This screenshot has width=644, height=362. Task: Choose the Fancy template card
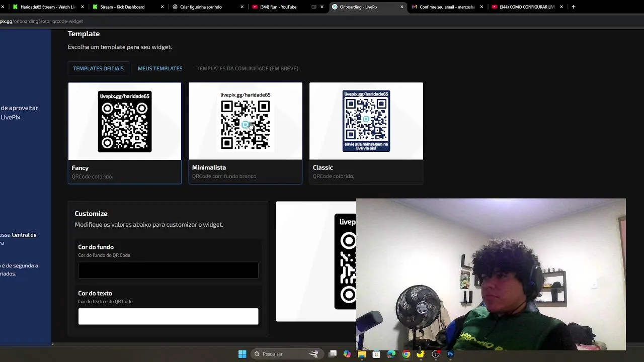(125, 133)
